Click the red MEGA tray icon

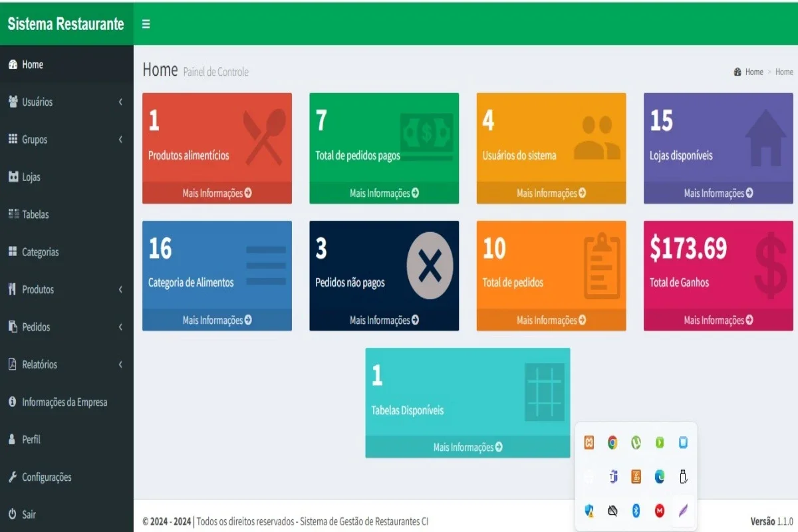pyautogui.click(x=660, y=511)
